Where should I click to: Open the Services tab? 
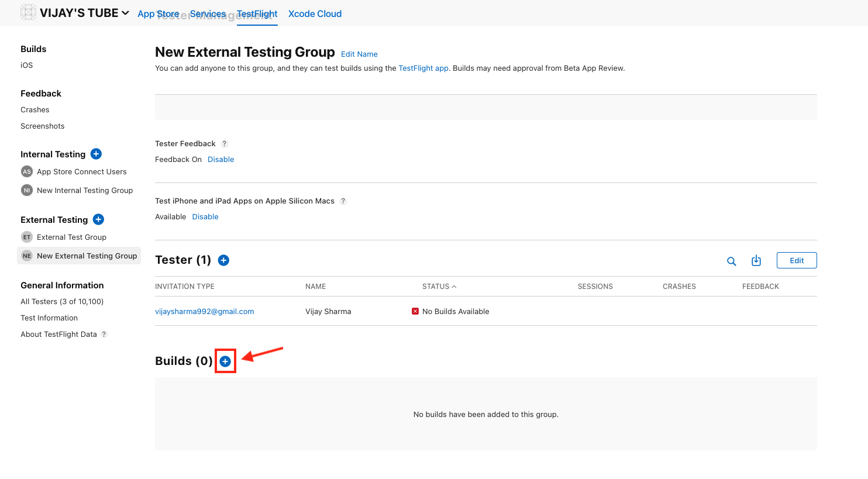tap(208, 13)
